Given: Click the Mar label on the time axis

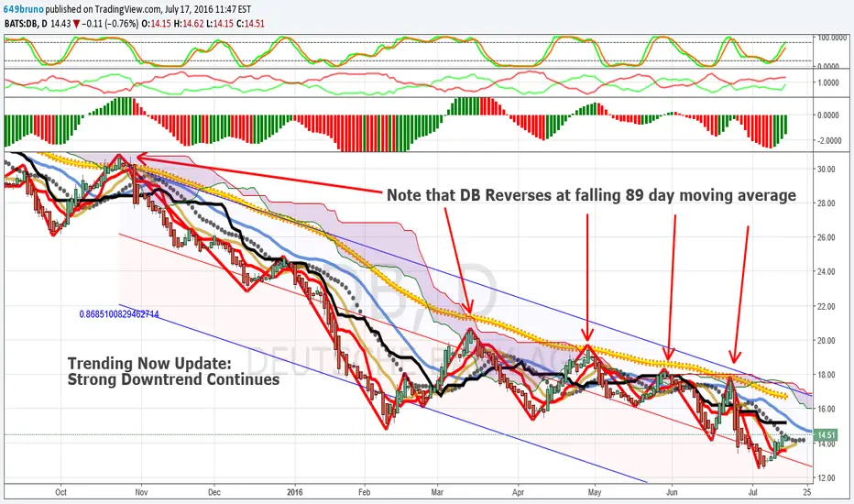Looking at the screenshot, I should [437, 493].
